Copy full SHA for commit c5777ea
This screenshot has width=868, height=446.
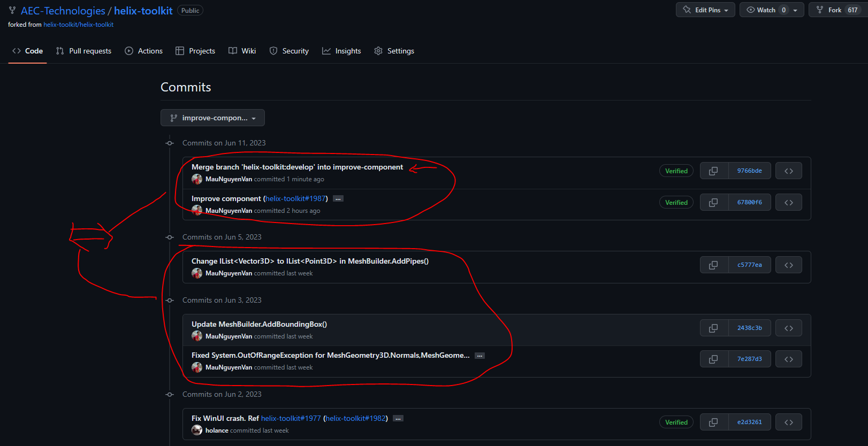coord(714,265)
